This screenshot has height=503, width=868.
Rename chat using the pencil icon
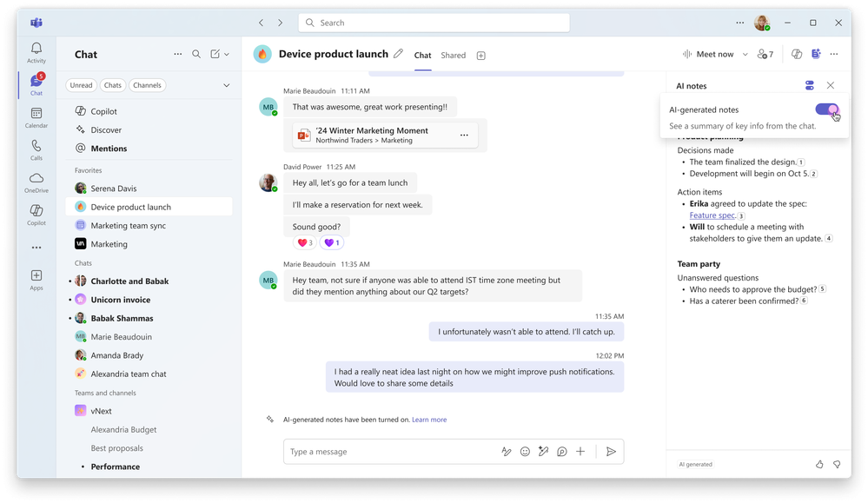click(x=398, y=54)
